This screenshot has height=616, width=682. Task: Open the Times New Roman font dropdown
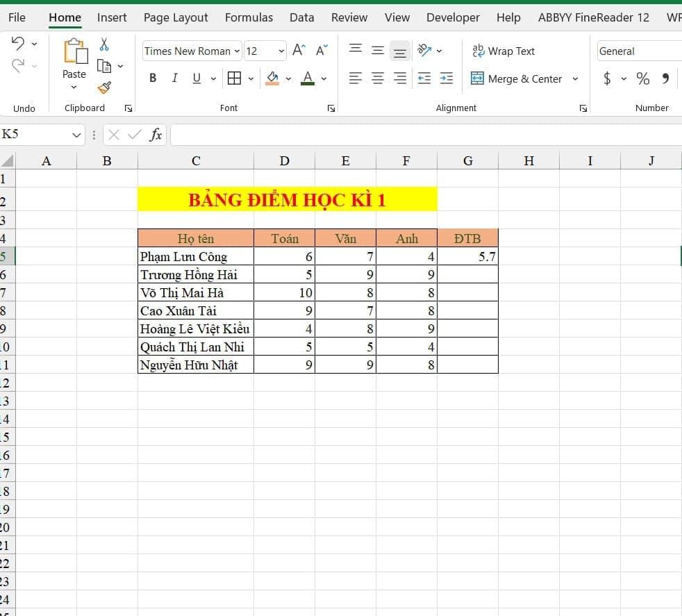pos(237,51)
